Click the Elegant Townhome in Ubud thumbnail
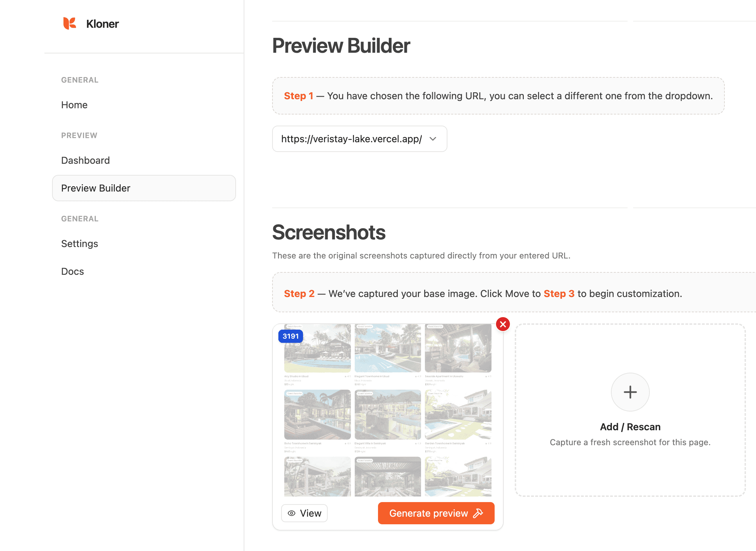This screenshot has width=756, height=551. 388,349
